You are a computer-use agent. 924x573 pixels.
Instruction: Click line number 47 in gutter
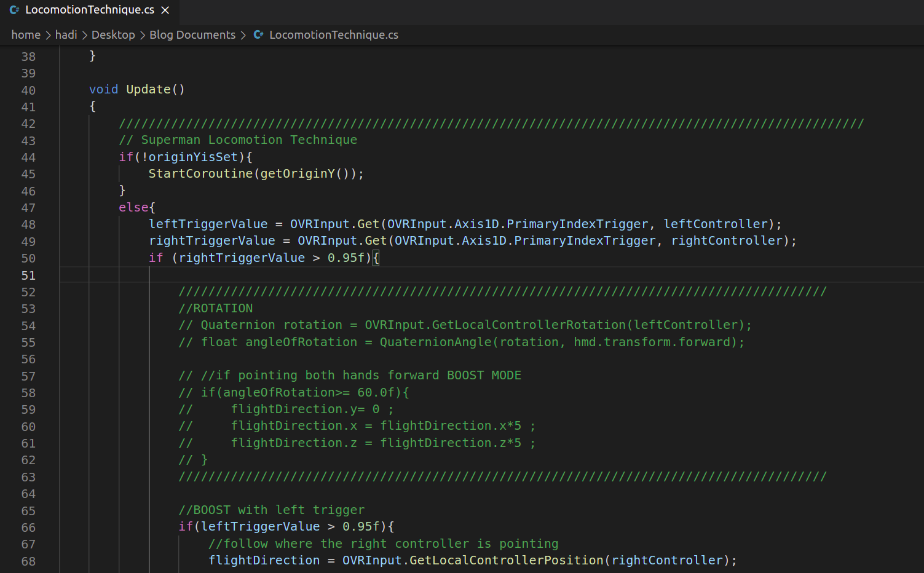(28, 208)
